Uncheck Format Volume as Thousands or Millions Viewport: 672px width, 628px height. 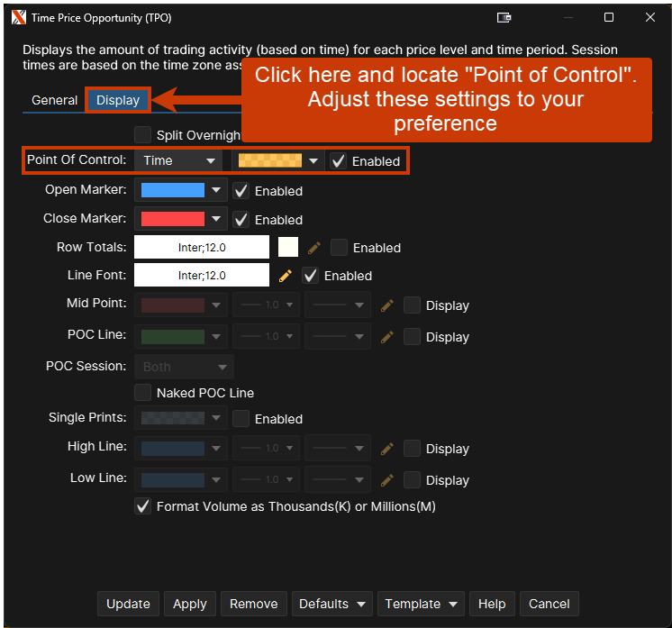[x=142, y=506]
